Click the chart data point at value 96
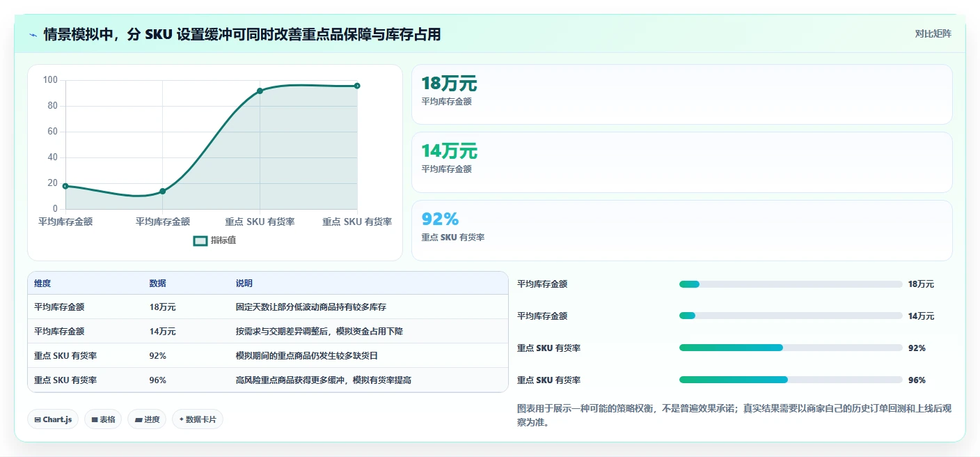 click(357, 86)
